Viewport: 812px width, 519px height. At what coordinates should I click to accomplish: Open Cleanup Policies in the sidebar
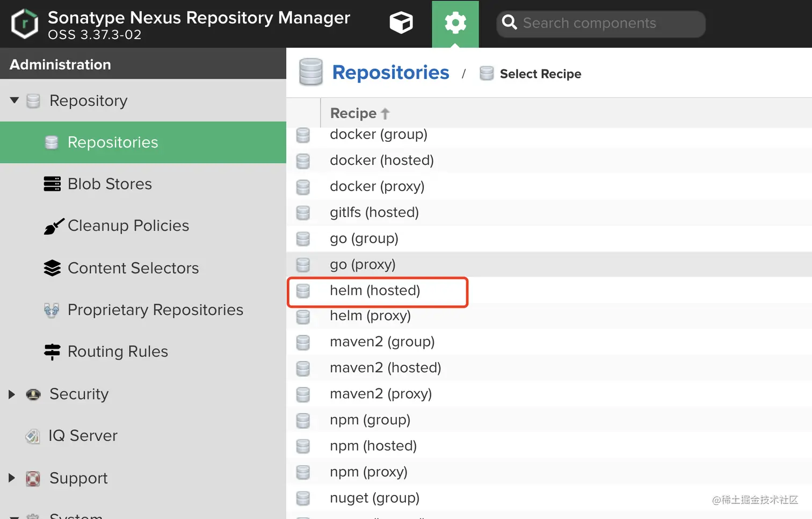(143, 226)
